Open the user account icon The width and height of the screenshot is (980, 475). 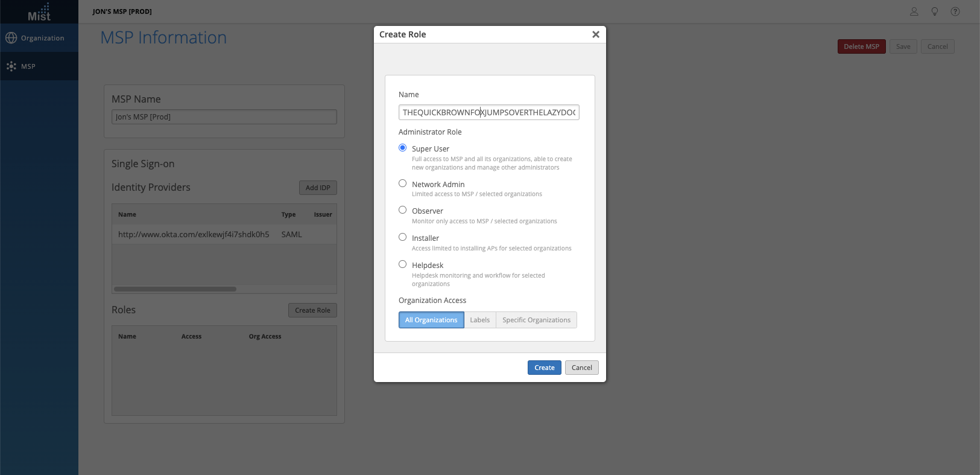[914, 11]
